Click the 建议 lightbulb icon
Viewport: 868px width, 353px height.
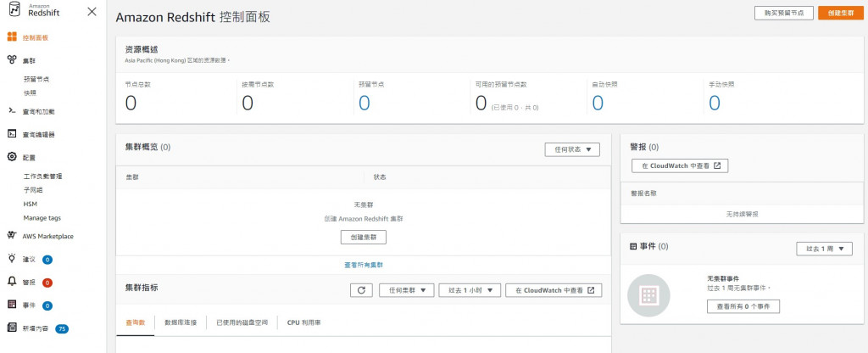[x=12, y=259]
